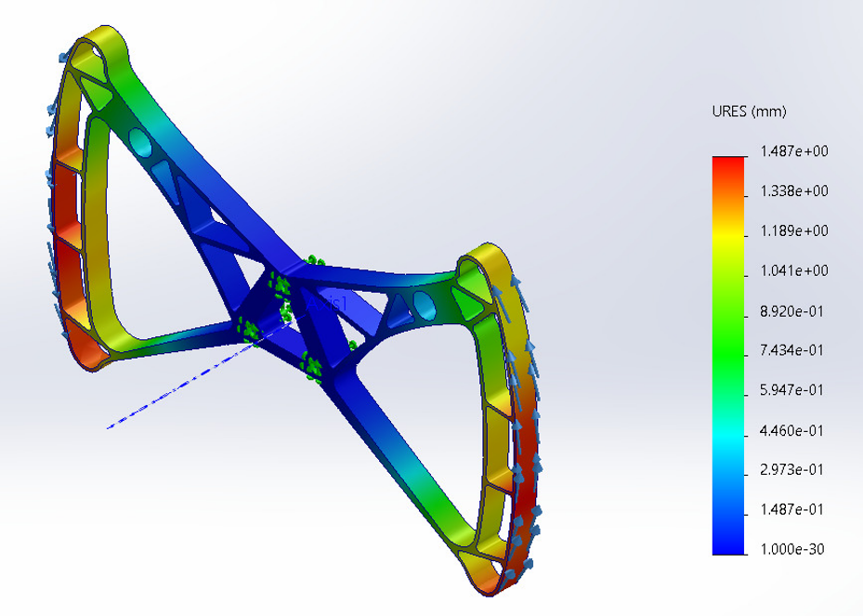Click the 4.460e-01 legend label

coord(793,431)
